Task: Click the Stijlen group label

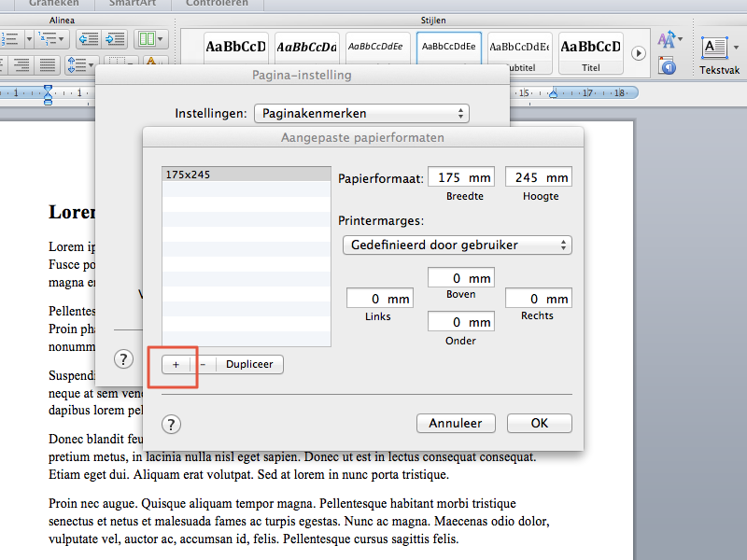Action: coord(433,20)
